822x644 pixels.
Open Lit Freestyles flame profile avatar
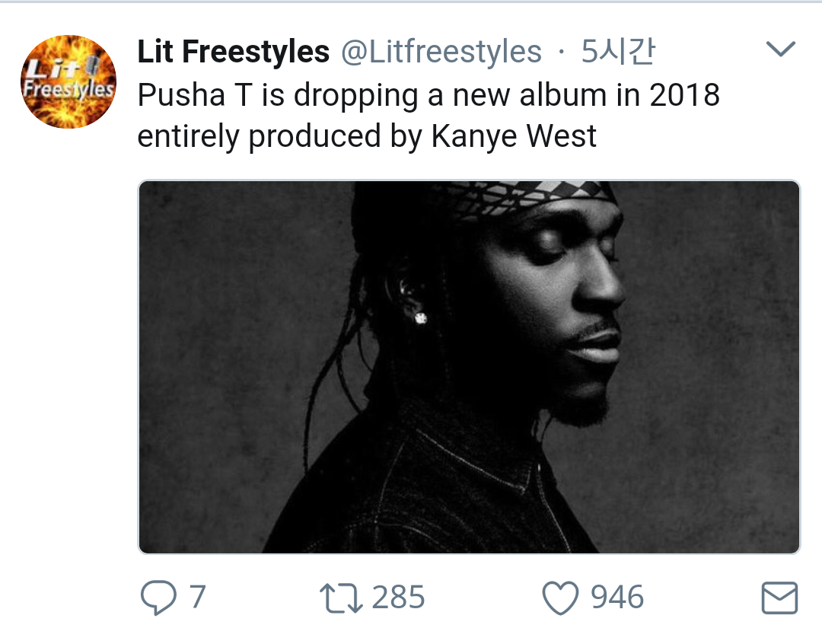coord(68,81)
